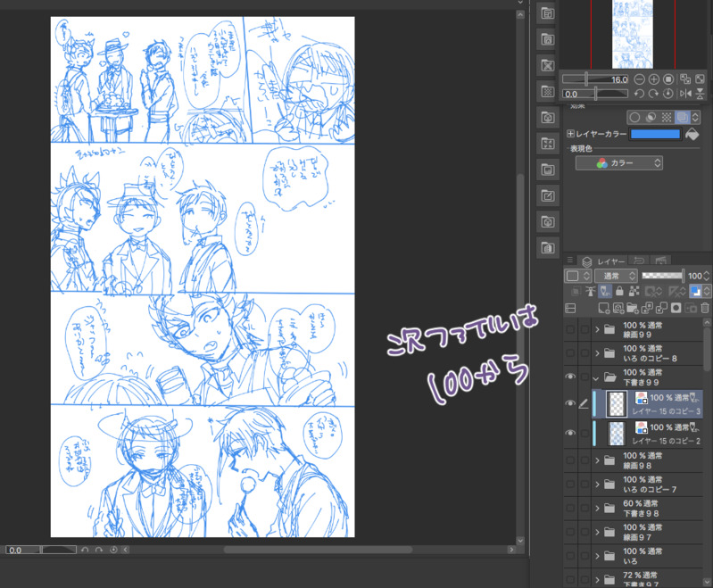Screen dimensions: 713x588
Task: Expand the 線画９８ folder
Action: click(597, 460)
